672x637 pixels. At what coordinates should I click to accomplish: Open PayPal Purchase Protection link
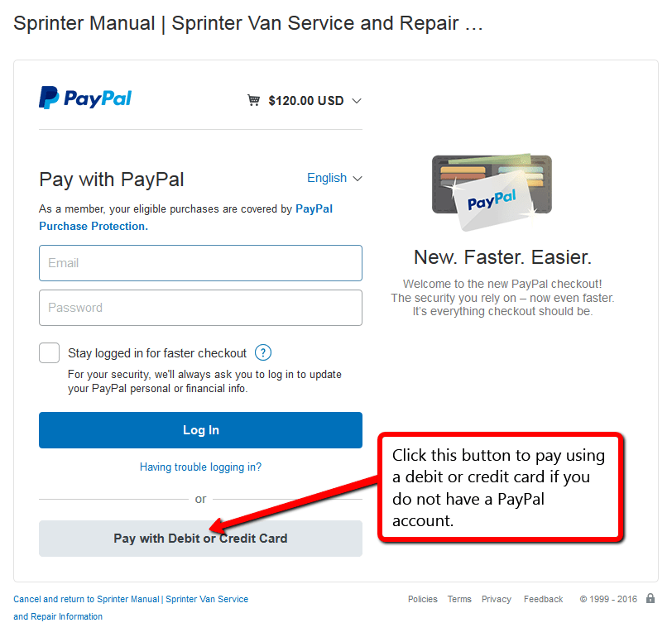pyautogui.click(x=185, y=218)
